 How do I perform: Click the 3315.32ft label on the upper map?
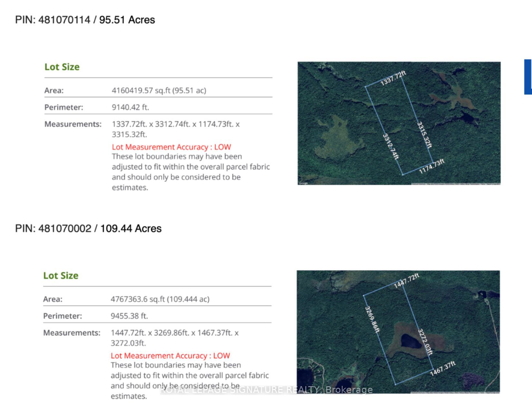(x=424, y=135)
